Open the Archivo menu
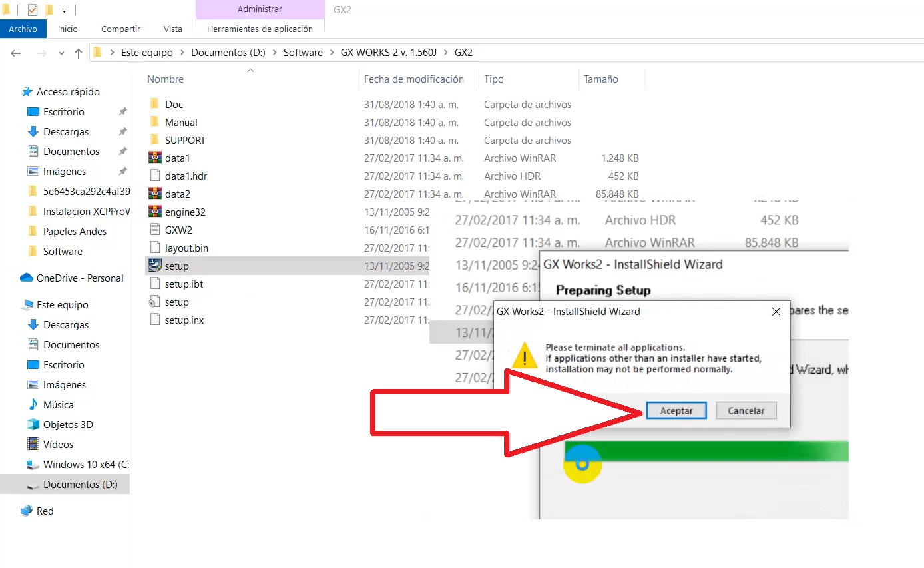The image size is (924, 568). point(23,29)
